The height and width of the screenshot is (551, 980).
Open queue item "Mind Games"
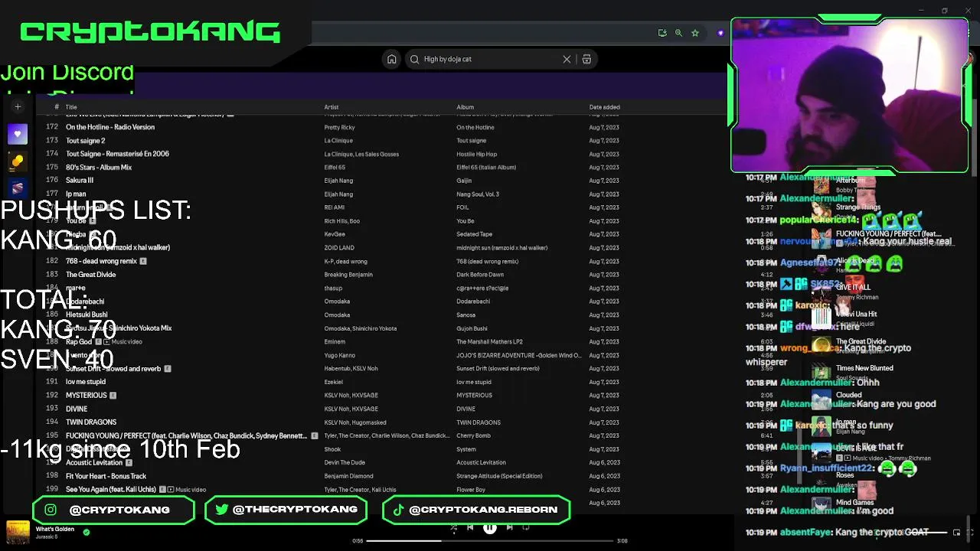coord(855,503)
